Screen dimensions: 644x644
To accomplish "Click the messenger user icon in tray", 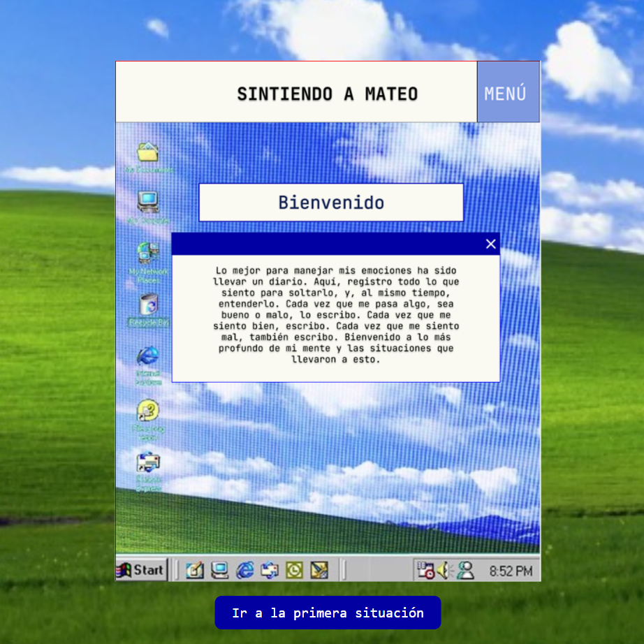I will pos(464,571).
